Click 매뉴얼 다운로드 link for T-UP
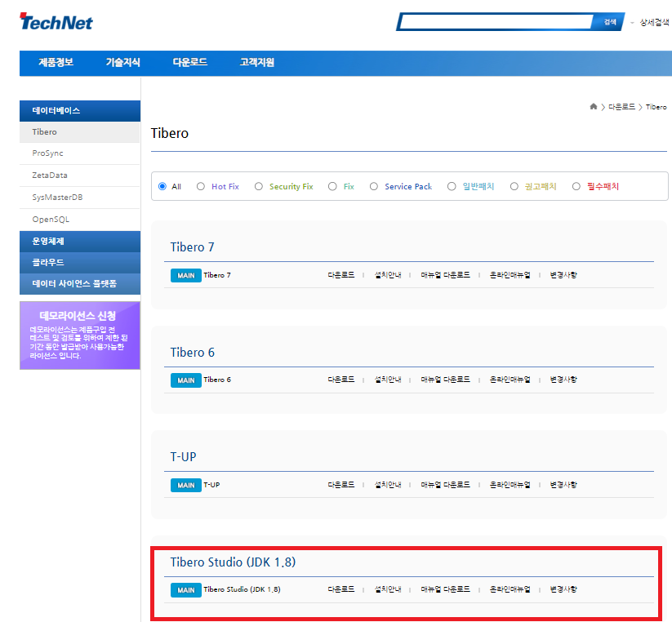The height and width of the screenshot is (622, 672). 445,485
